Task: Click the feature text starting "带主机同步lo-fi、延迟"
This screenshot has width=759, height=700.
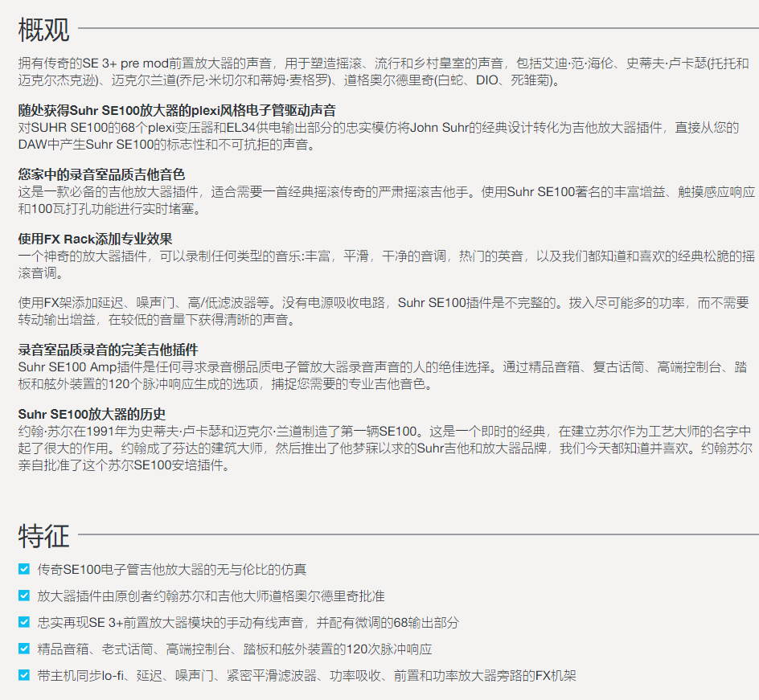Action: click(307, 676)
